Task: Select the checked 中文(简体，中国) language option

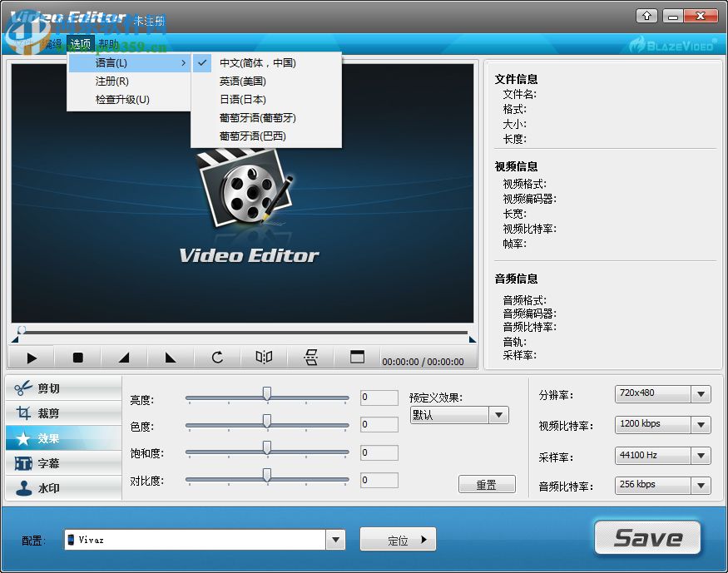Action: (x=254, y=62)
